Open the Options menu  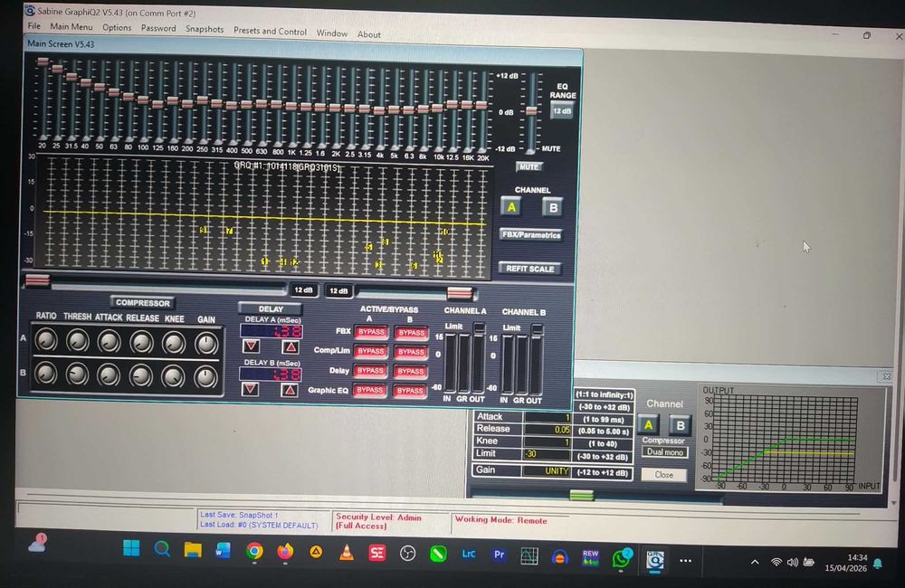[117, 28]
